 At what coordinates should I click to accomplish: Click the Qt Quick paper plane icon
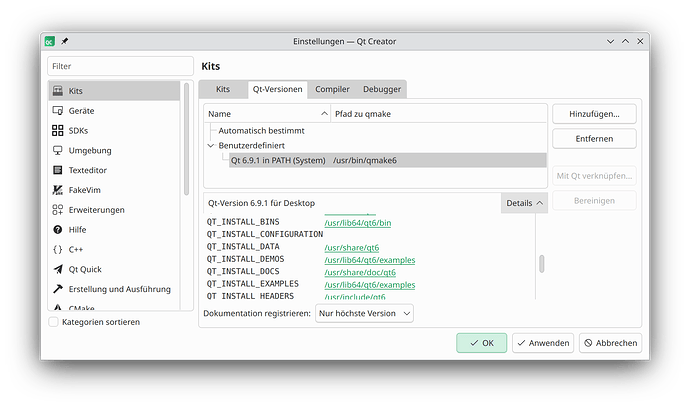tap(58, 269)
